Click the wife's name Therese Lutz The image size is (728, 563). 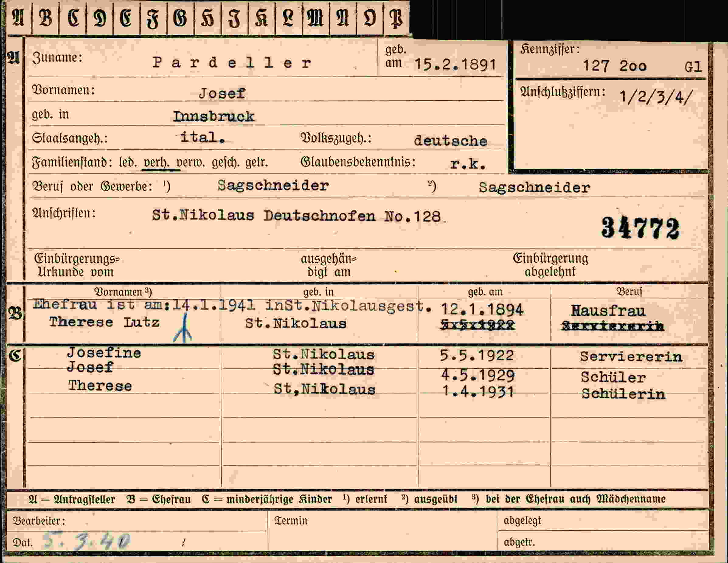point(104,322)
